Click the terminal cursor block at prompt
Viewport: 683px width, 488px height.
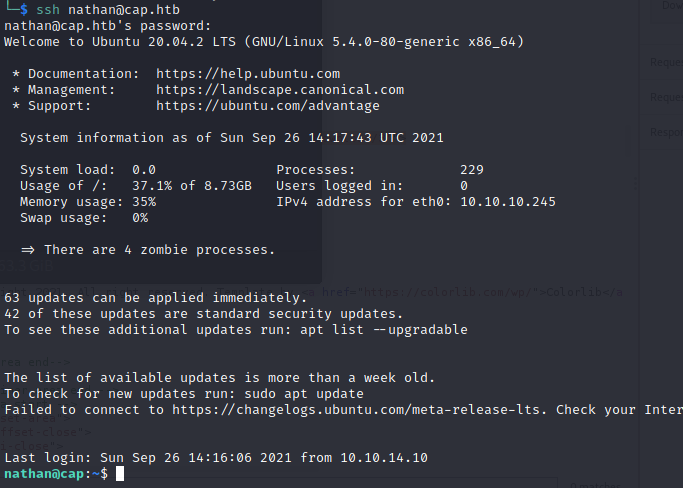pyautogui.click(x=120, y=474)
